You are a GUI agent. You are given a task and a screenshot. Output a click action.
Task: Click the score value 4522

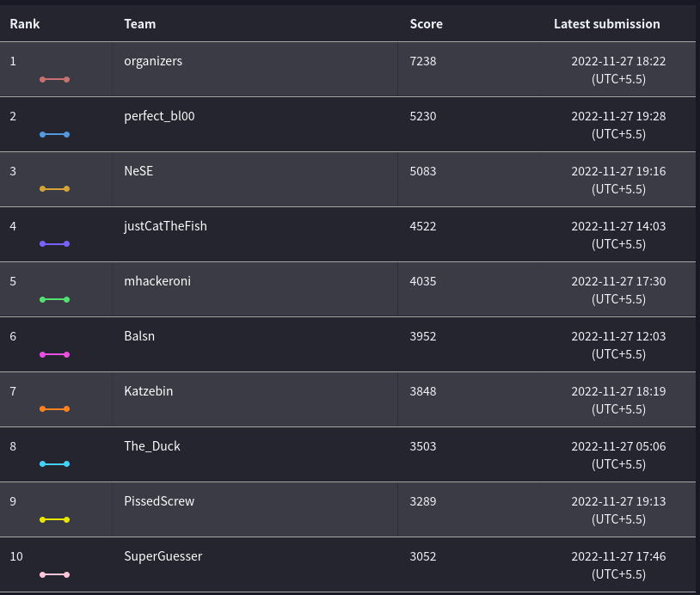click(x=423, y=226)
